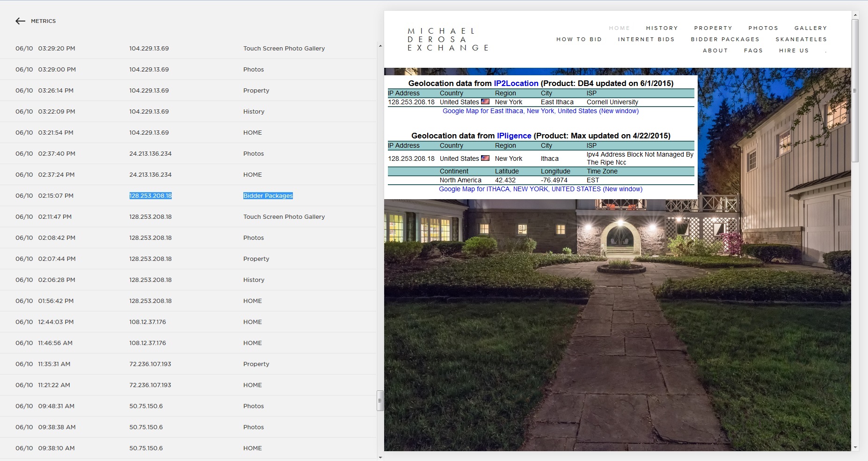Image resolution: width=868 pixels, height=461 pixels.
Task: Click the Michael DeRosa Exchange logo
Action: point(448,39)
